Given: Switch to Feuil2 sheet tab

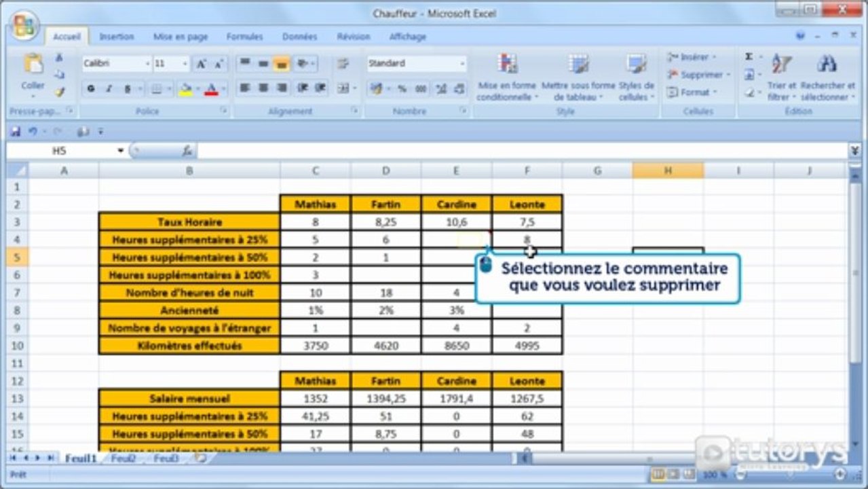Looking at the screenshot, I should tap(122, 458).
